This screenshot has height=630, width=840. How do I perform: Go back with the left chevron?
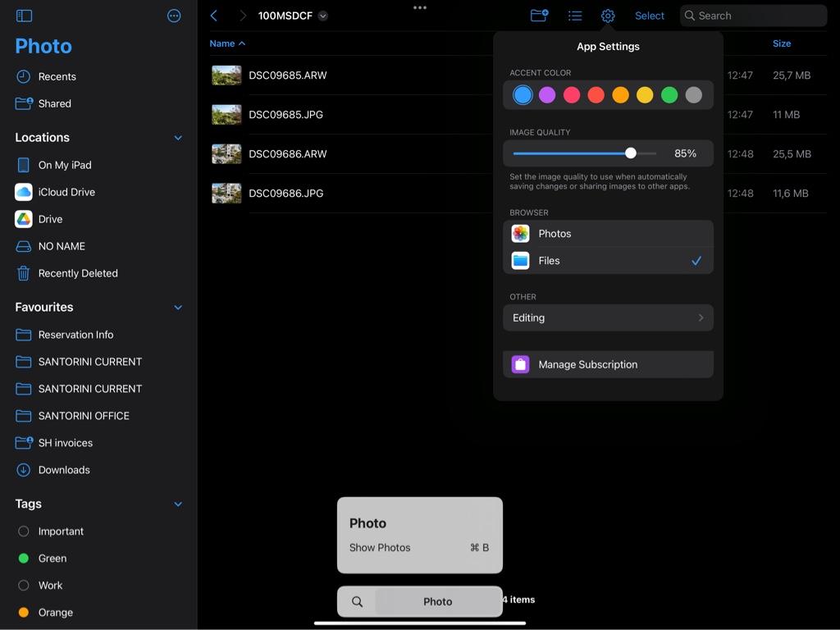coord(214,16)
